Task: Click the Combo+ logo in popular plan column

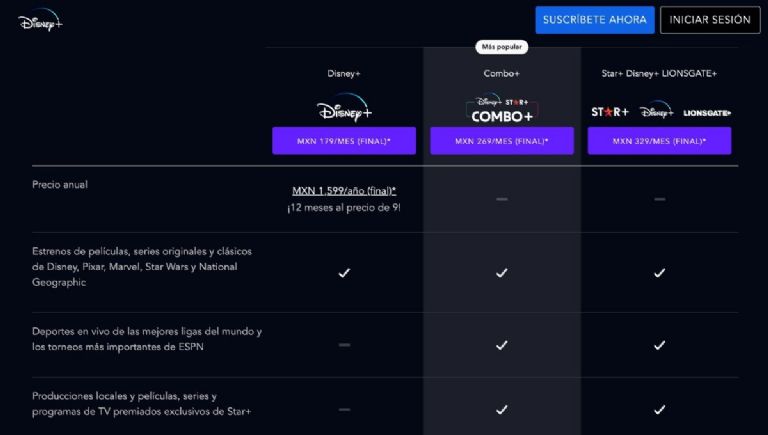Action: coord(502,107)
